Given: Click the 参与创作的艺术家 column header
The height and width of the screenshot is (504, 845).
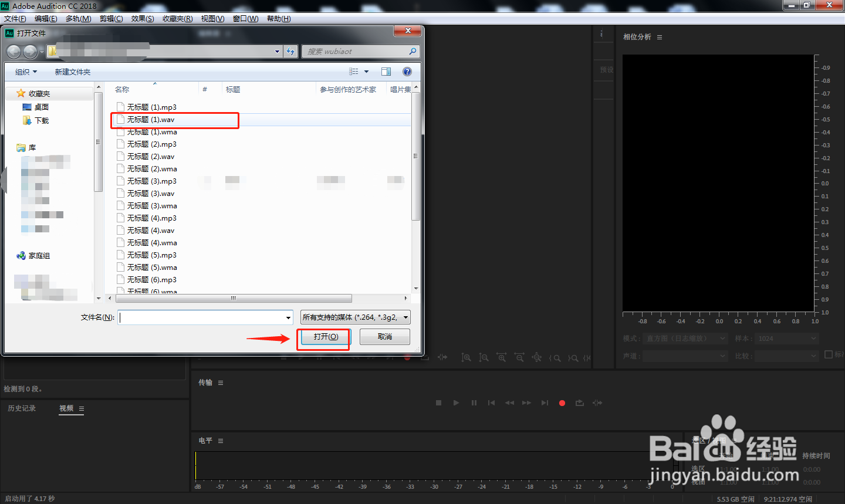Looking at the screenshot, I should point(348,89).
